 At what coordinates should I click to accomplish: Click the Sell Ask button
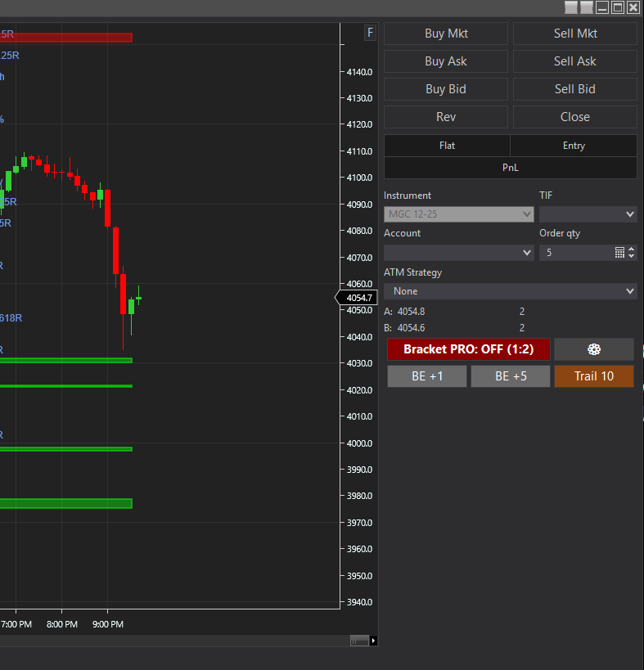coord(574,61)
